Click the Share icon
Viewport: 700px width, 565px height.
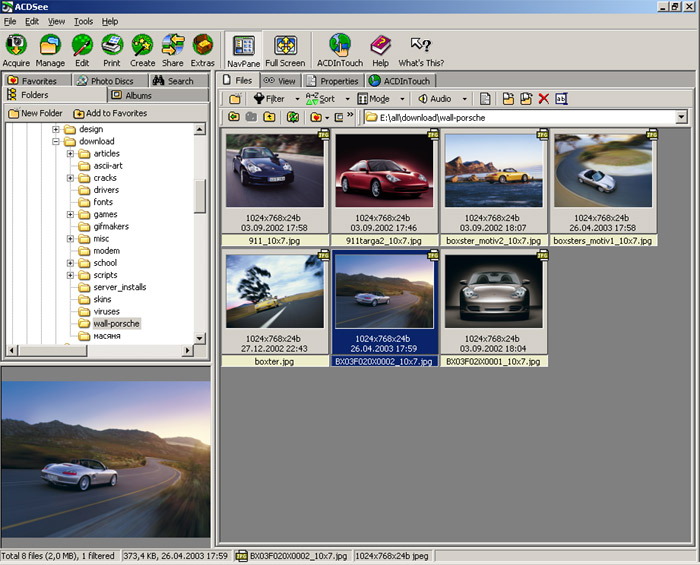pyautogui.click(x=173, y=50)
